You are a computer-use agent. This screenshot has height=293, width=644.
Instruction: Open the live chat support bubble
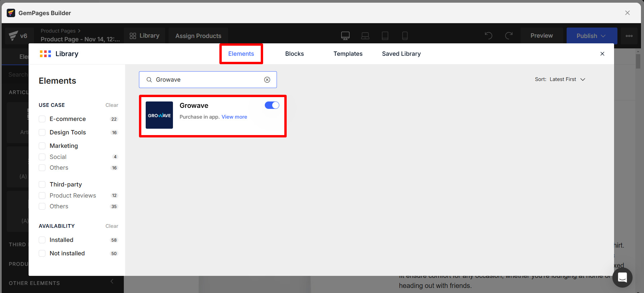point(622,278)
